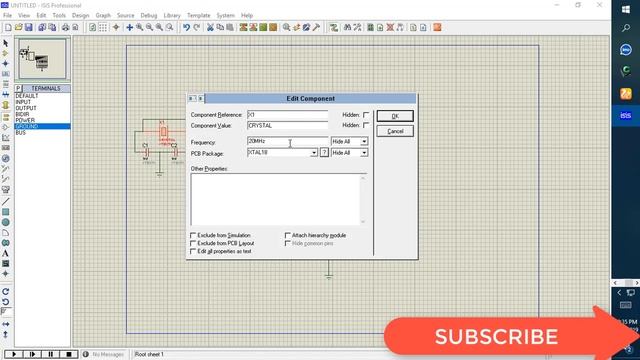
Task: Click the Redo arrow icon
Action: coord(197,27)
